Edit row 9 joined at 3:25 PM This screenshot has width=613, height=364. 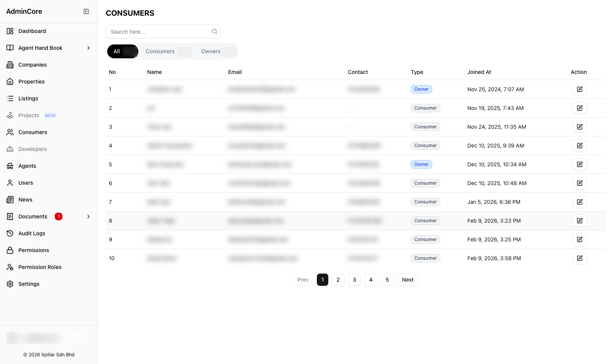pyautogui.click(x=580, y=239)
